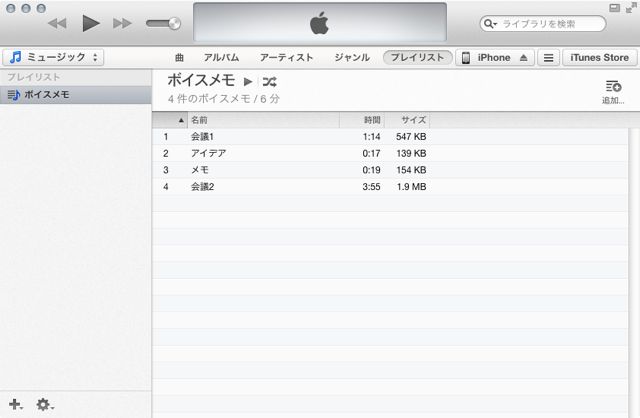
Task: Select the 会議1 track row
Action: coord(390,137)
